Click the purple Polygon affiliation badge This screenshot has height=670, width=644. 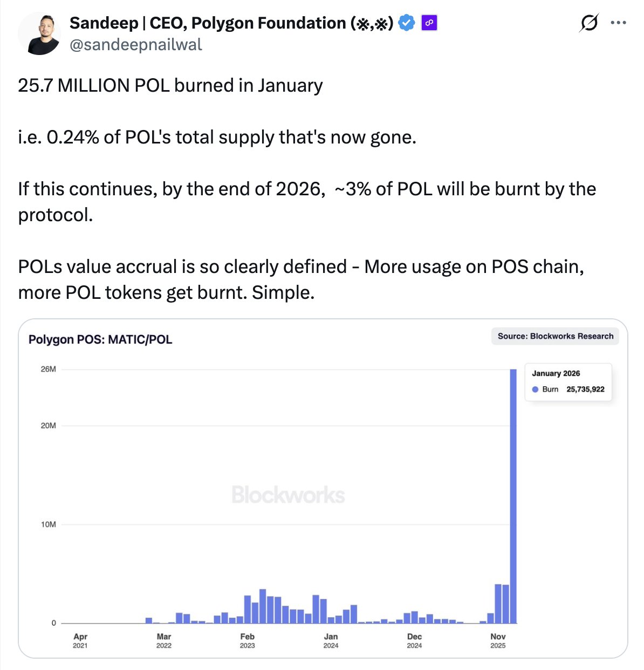pos(429,23)
